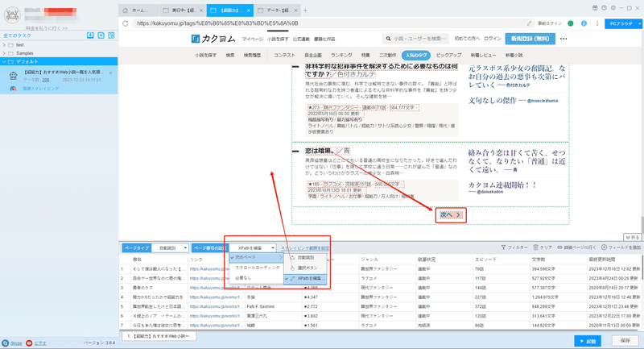Click the 次へ next-page link

pos(451,215)
